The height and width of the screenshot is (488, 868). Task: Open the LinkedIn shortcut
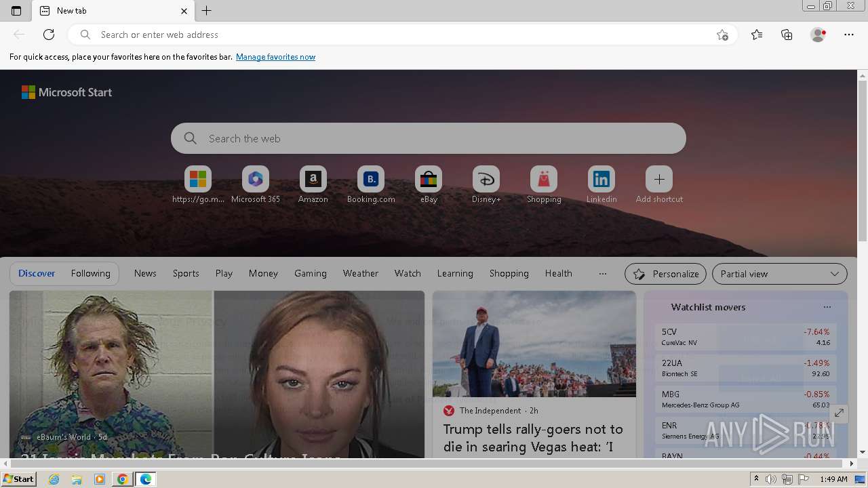601,184
